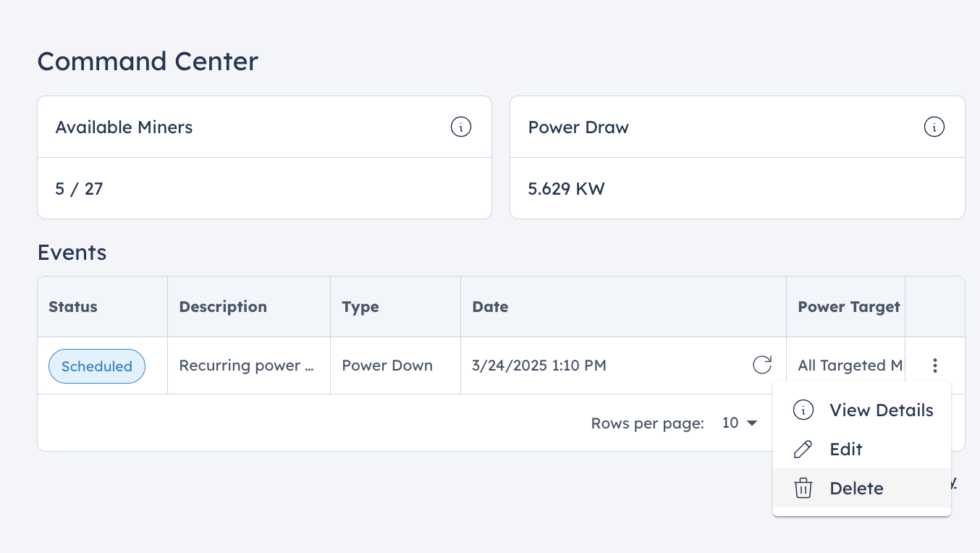The height and width of the screenshot is (553, 980).
Task: Click the Power Target column header
Action: click(x=849, y=307)
